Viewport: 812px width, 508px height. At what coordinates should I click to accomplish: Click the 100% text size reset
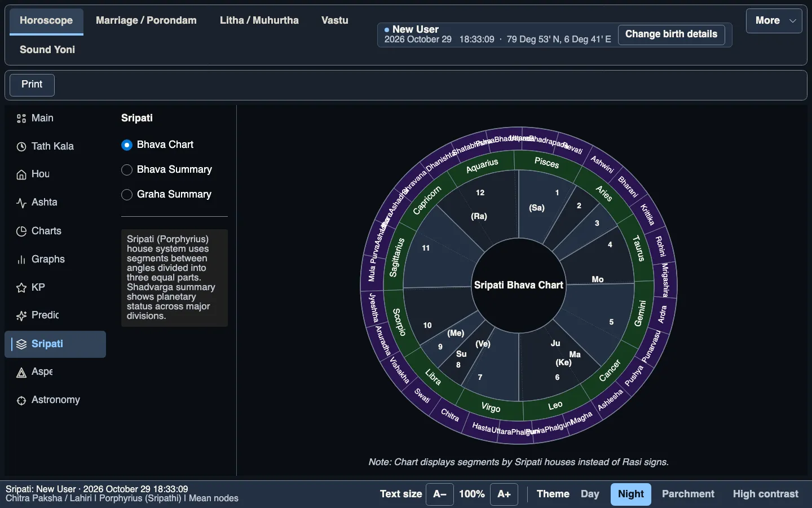(x=472, y=494)
